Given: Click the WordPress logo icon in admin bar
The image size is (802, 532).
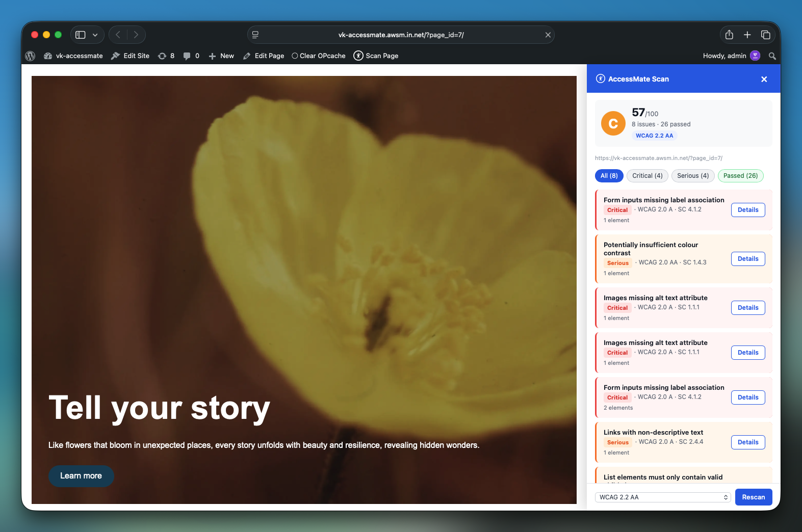Looking at the screenshot, I should click(30, 56).
